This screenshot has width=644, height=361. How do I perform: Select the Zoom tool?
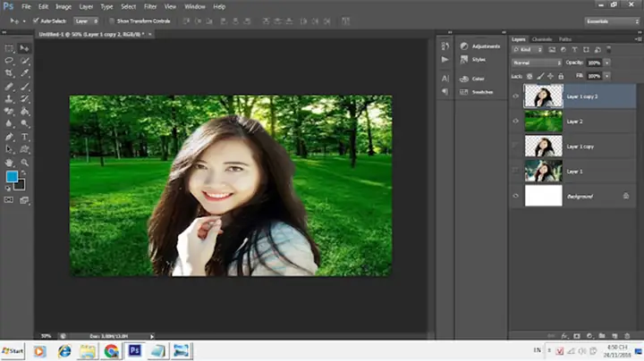coord(25,163)
